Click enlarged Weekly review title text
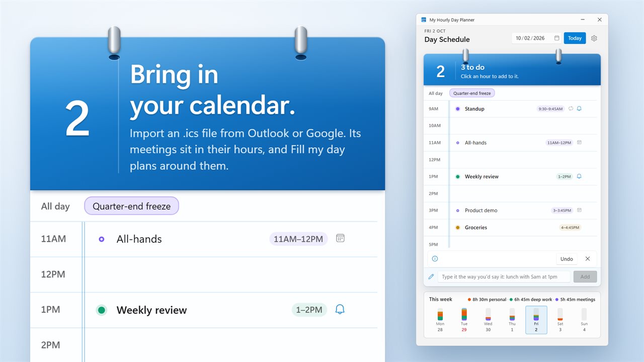 point(151,310)
